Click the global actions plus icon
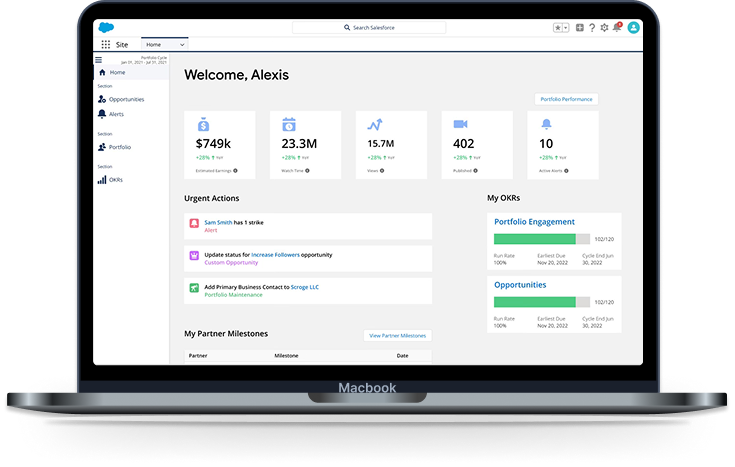The height and width of the screenshot is (467, 735). point(579,28)
